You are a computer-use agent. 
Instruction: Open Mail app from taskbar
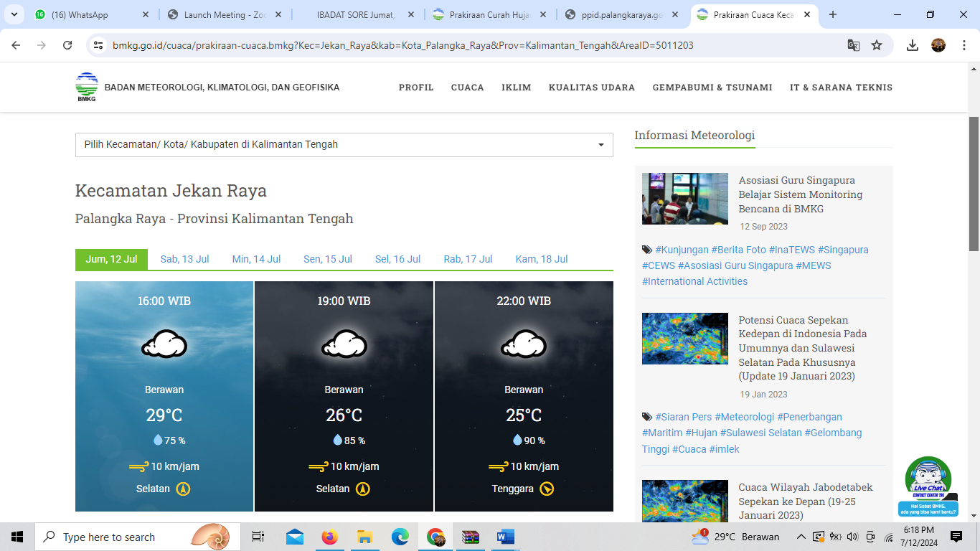coord(294,537)
